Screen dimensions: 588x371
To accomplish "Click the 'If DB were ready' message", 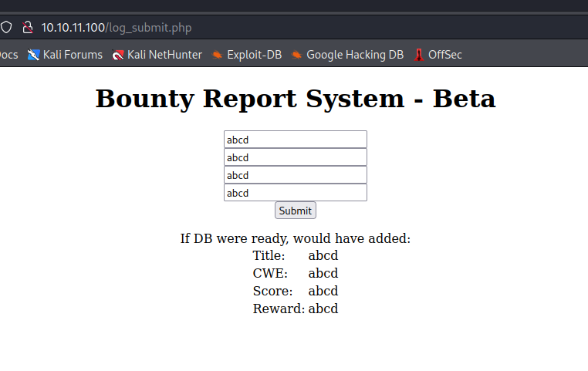I will click(295, 238).
